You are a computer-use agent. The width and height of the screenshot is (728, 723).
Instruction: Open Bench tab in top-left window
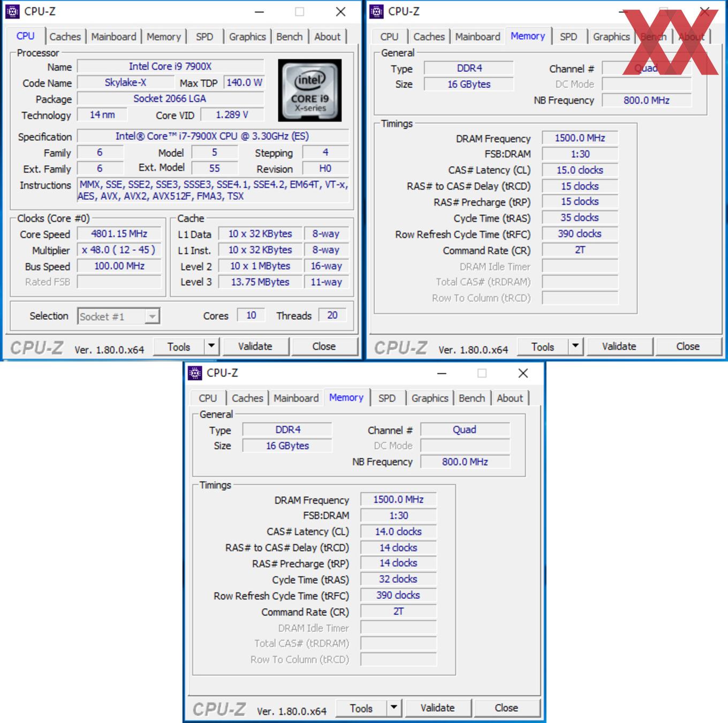point(290,36)
